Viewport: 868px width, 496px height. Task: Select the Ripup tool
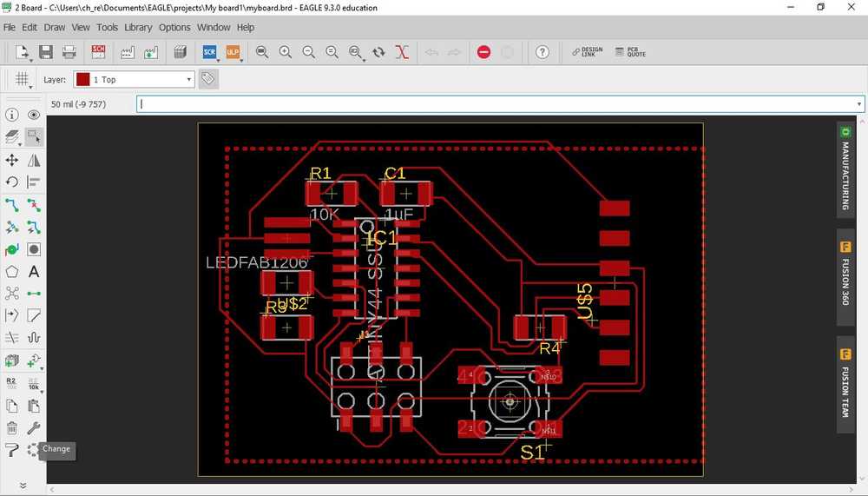coord(34,205)
